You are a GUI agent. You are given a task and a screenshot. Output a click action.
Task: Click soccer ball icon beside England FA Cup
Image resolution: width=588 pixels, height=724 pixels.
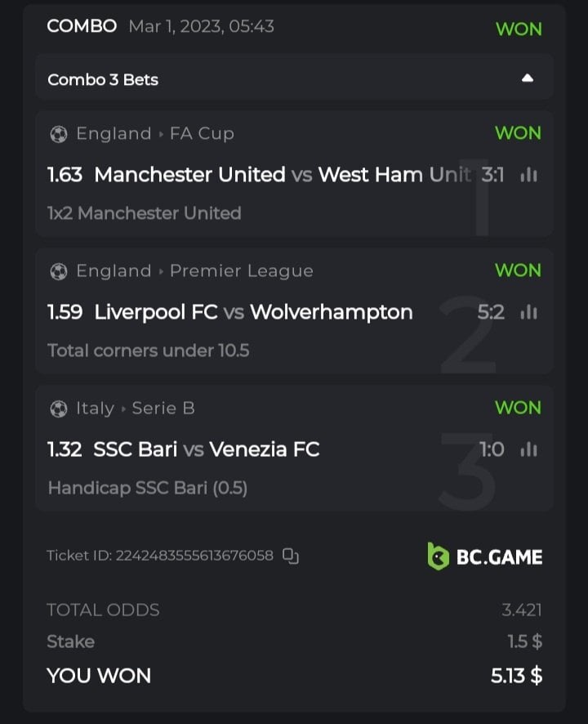(58, 134)
